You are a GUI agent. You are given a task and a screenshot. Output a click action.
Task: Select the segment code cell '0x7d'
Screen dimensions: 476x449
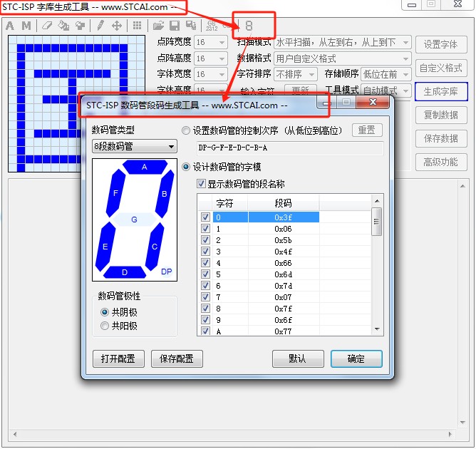pyautogui.click(x=284, y=286)
